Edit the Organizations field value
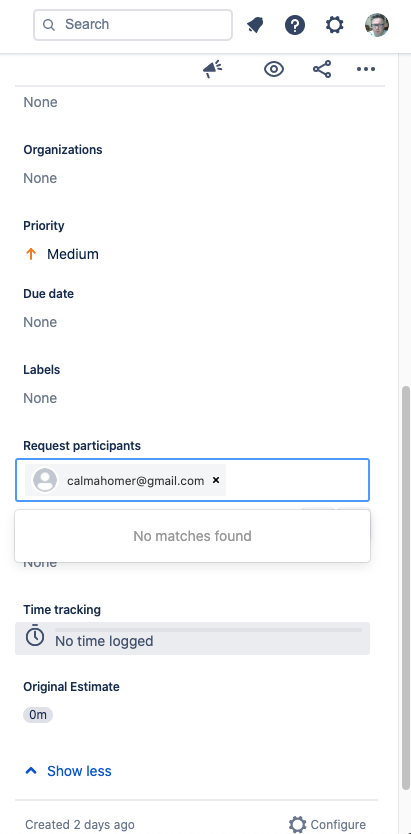The image size is (411, 834). tap(40, 178)
